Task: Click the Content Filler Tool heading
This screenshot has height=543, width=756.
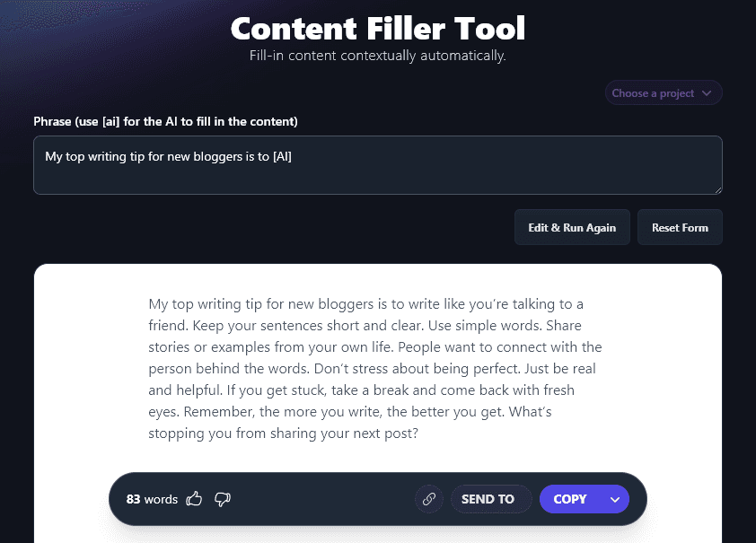Action: [378, 29]
